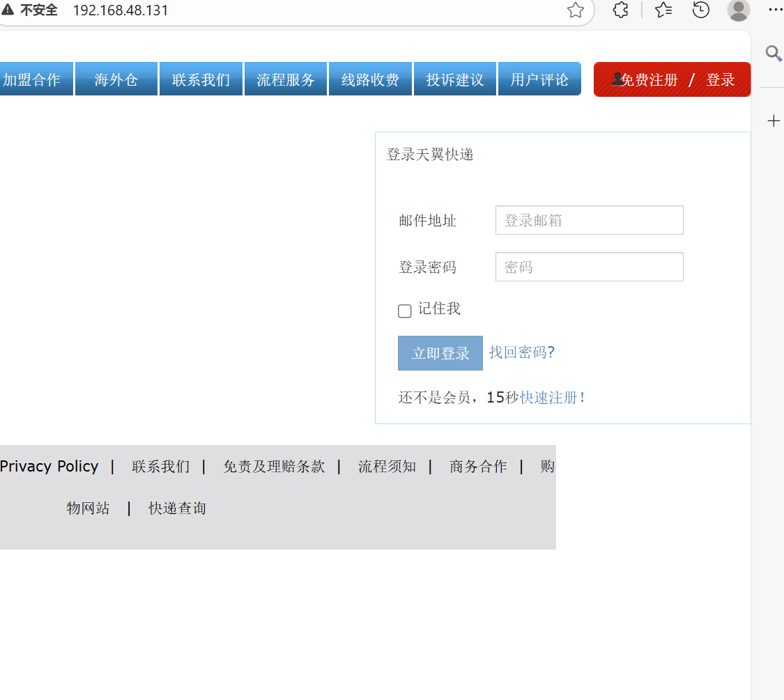
Task: Click the sidebar search magnifier icon
Action: [774, 53]
